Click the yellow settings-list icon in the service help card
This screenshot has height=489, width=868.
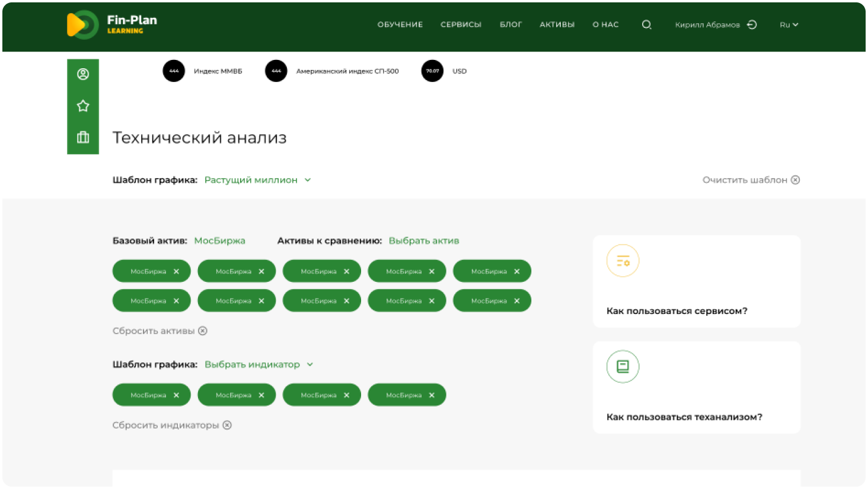(x=623, y=261)
